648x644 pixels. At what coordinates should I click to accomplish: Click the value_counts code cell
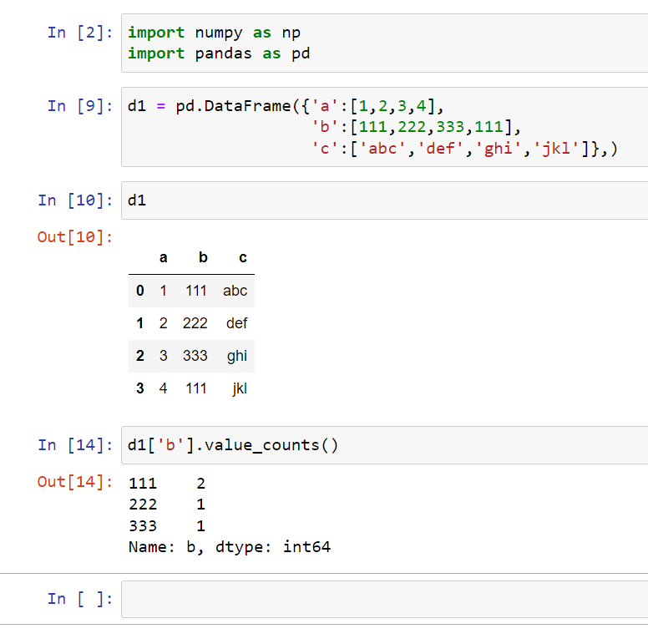[384, 445]
